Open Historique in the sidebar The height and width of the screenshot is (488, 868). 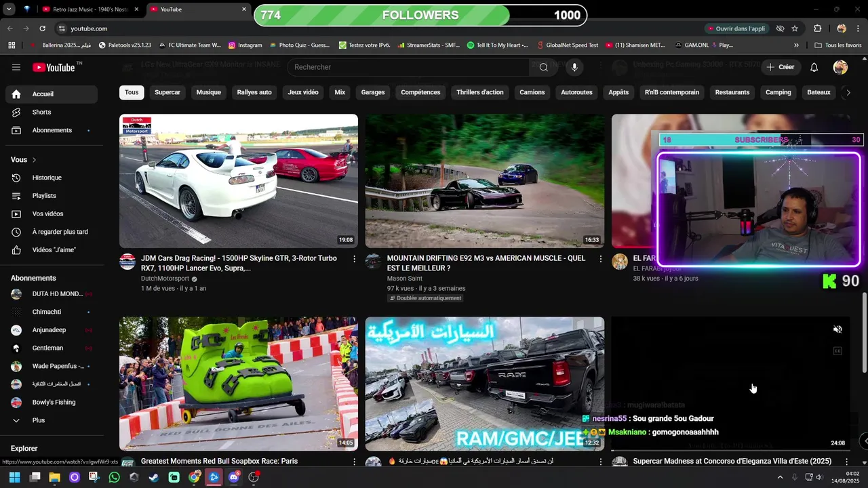(52, 178)
